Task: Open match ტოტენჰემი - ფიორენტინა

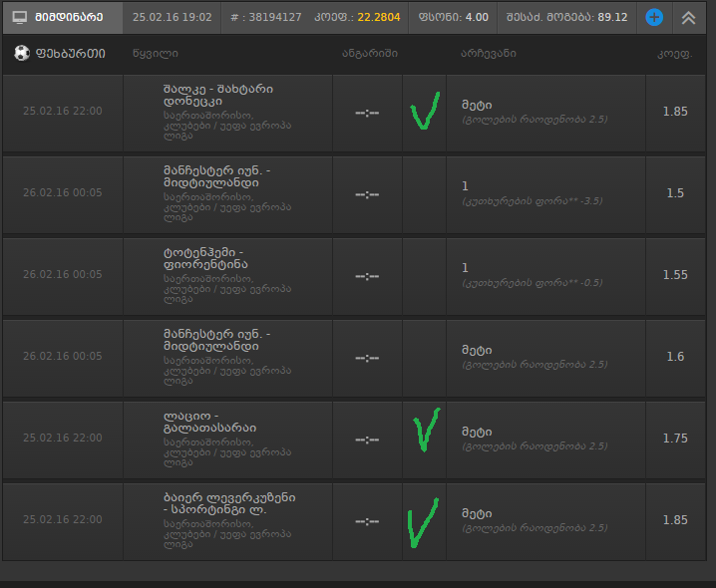Action: click(x=206, y=258)
